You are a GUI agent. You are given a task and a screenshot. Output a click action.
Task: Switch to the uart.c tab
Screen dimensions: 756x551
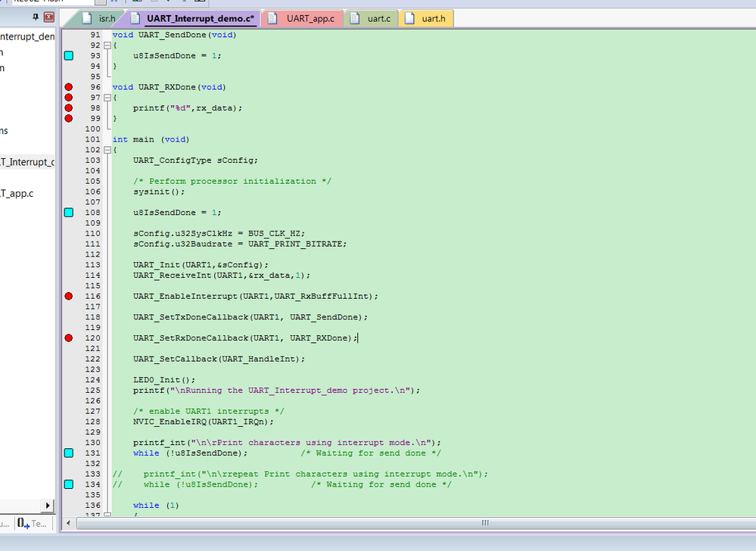pos(372,18)
